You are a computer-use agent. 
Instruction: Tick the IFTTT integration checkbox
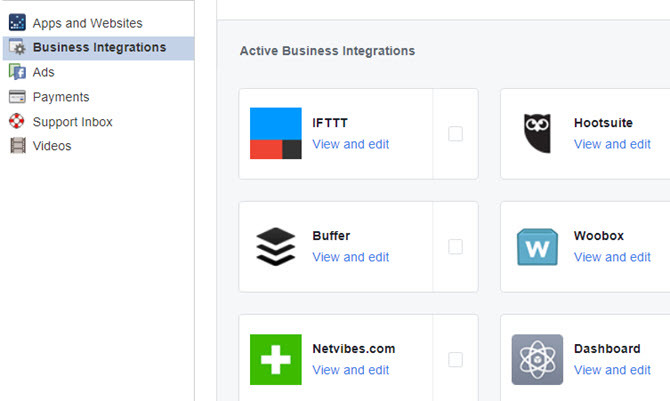point(455,134)
